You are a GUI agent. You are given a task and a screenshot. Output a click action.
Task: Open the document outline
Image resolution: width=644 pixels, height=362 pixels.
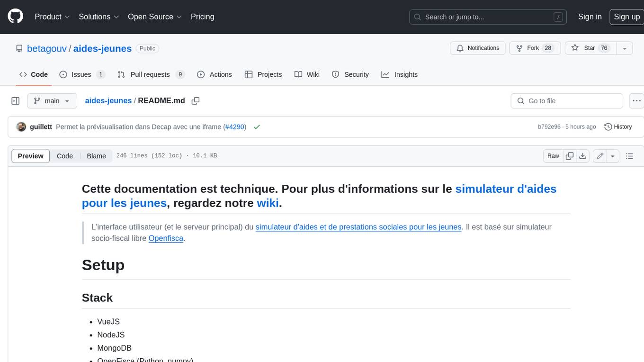[629, 156]
